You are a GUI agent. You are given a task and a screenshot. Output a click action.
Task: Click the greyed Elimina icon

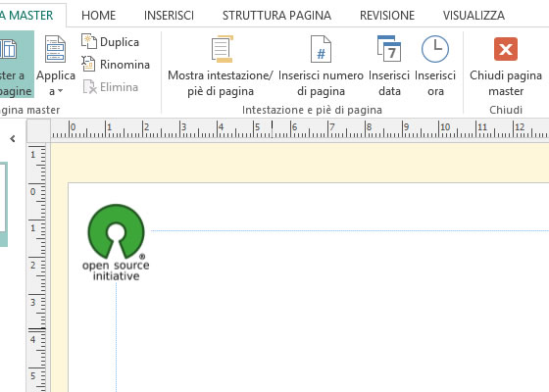[89, 87]
